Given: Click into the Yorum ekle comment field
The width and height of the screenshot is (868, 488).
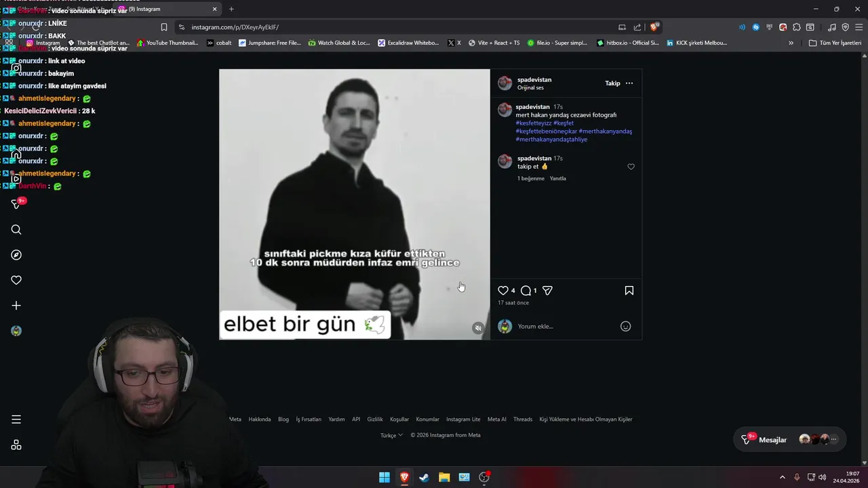Looking at the screenshot, I should (x=566, y=327).
